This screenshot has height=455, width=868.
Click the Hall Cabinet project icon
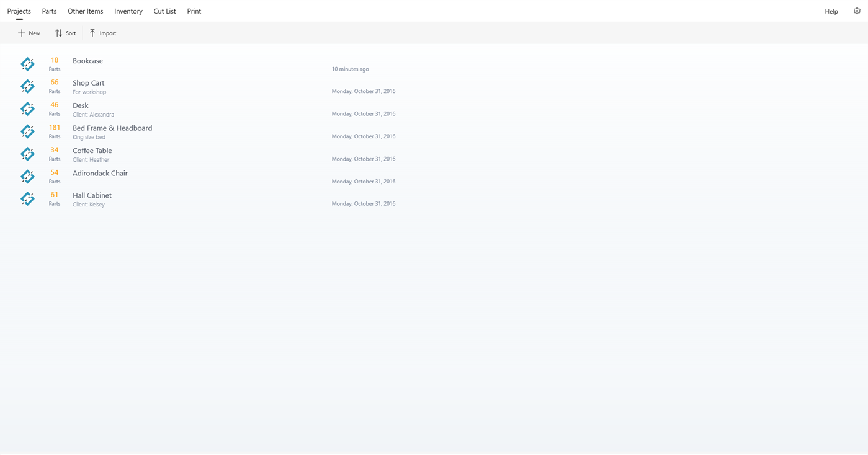click(x=27, y=198)
